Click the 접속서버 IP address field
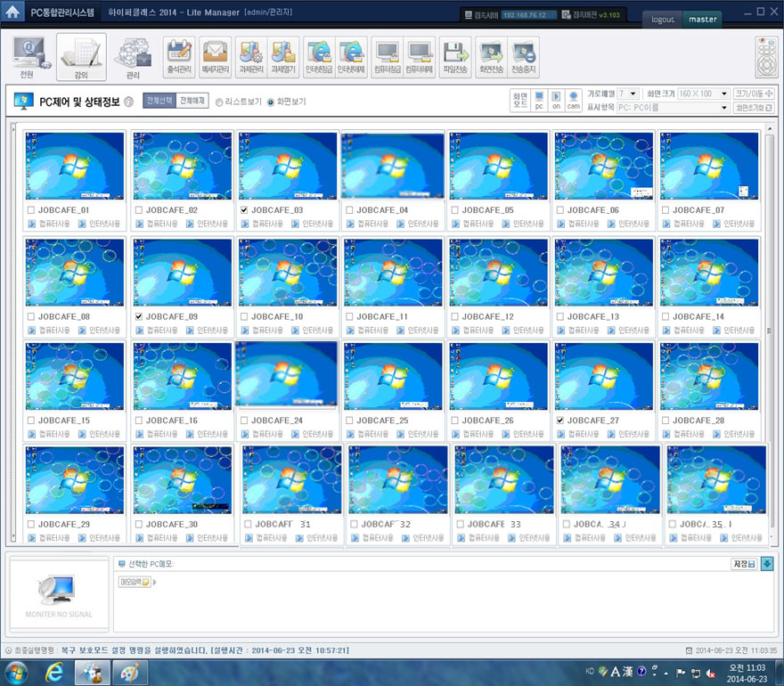784x686 pixels. [x=529, y=15]
